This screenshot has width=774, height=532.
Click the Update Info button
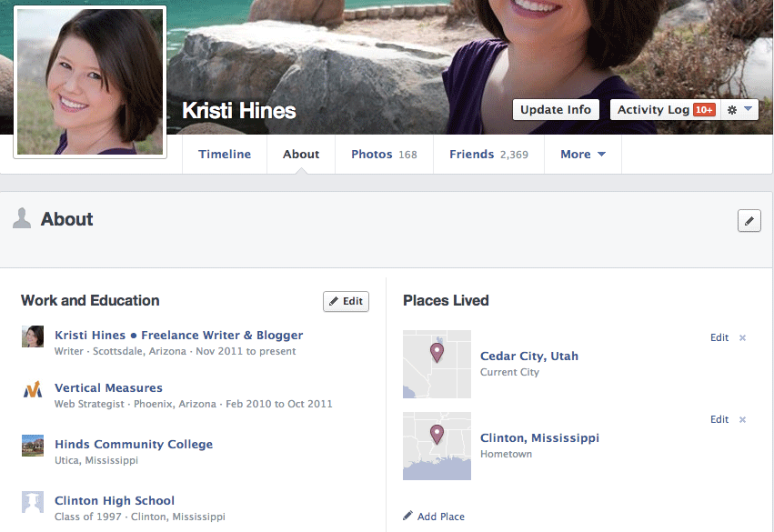(555, 109)
